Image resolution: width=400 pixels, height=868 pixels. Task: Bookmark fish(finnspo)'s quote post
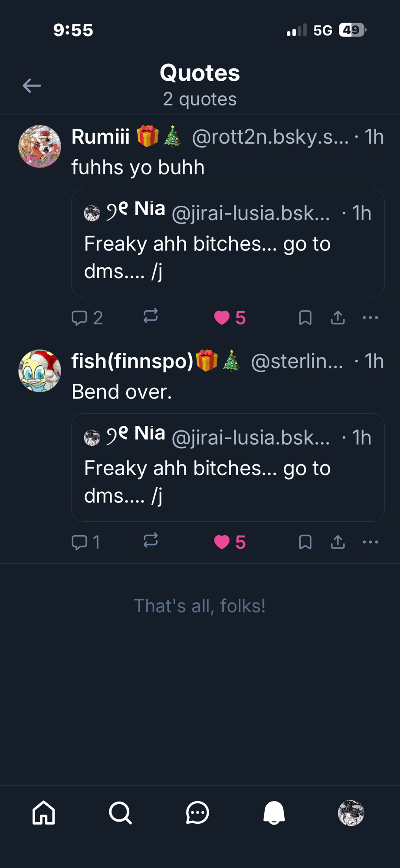(x=305, y=542)
